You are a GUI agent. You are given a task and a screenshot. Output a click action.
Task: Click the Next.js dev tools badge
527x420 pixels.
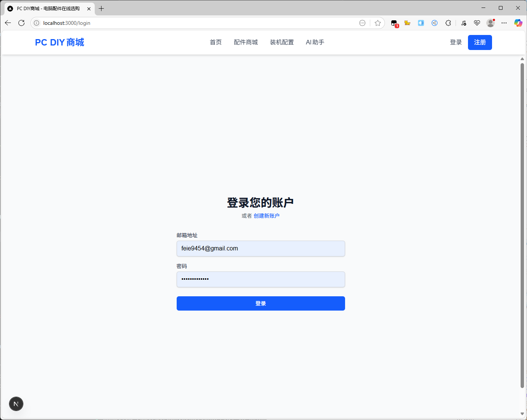click(16, 404)
